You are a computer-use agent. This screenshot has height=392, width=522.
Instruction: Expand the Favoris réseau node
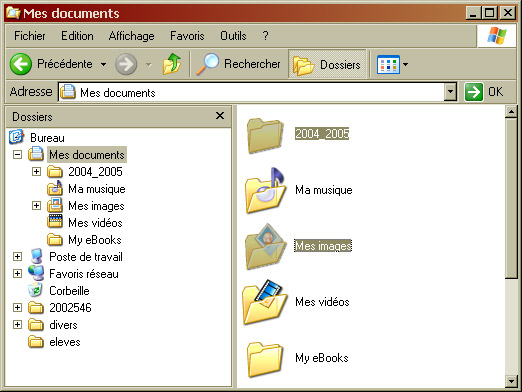coord(17,274)
